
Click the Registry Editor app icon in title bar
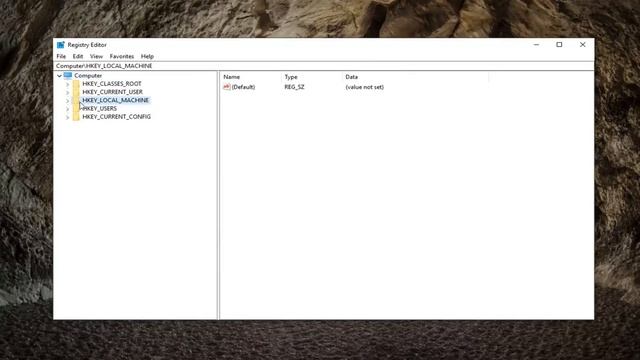(61, 44)
